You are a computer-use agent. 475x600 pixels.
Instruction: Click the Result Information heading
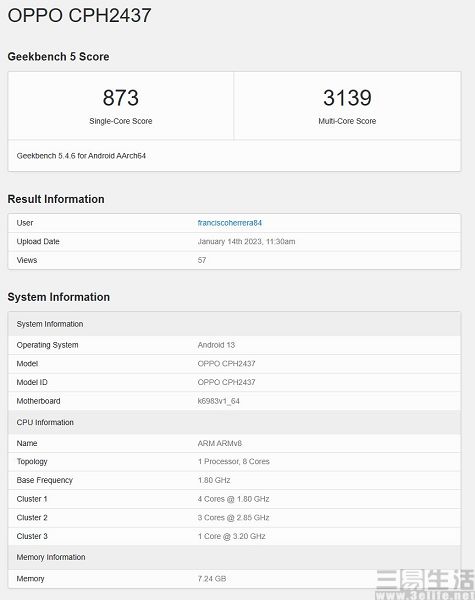click(x=56, y=199)
